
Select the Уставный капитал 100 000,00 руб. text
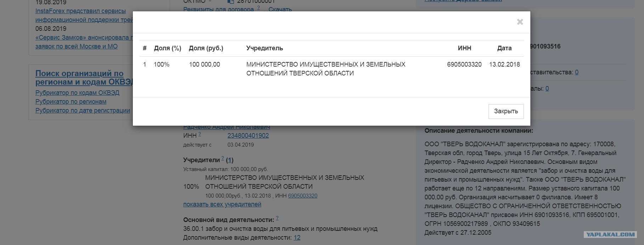[225, 169]
